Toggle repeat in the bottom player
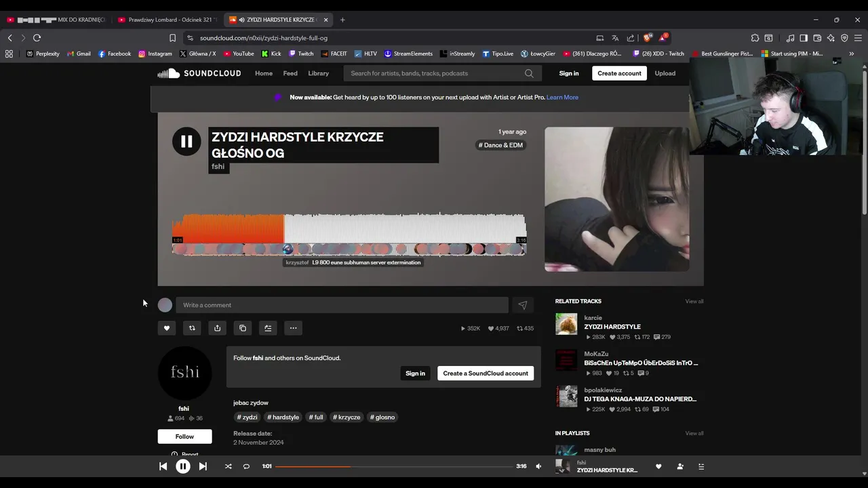Image resolution: width=868 pixels, height=488 pixels. click(246, 466)
